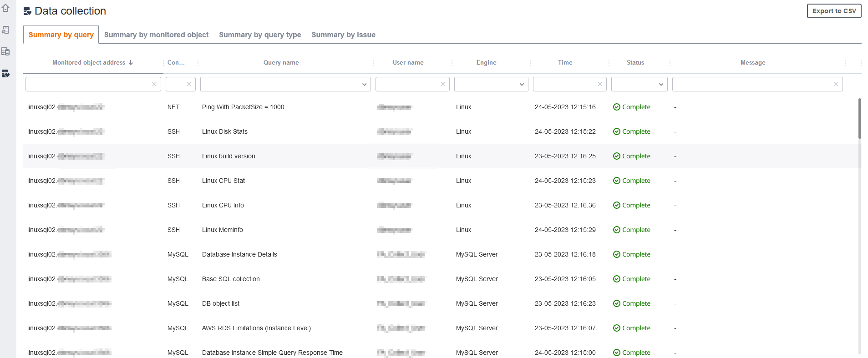Select the 'Linux Disk Stats' query cell
This screenshot has height=358, width=868.
pyautogui.click(x=225, y=131)
